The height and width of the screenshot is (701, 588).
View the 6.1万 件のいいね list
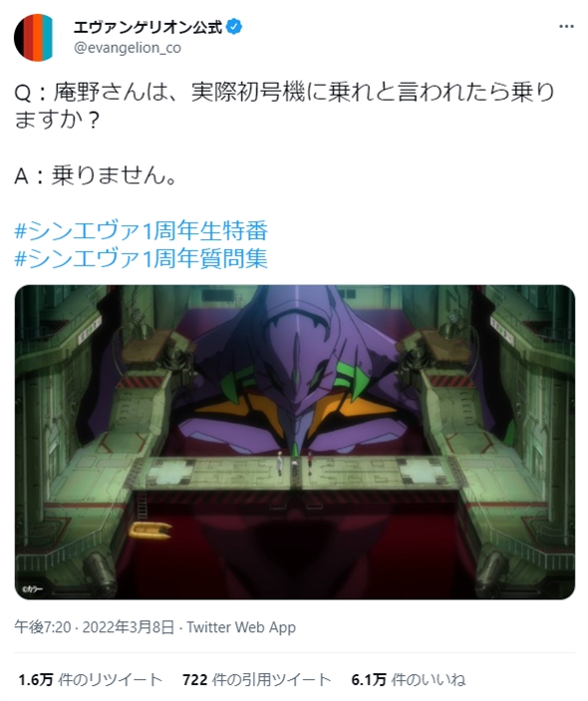(x=409, y=679)
